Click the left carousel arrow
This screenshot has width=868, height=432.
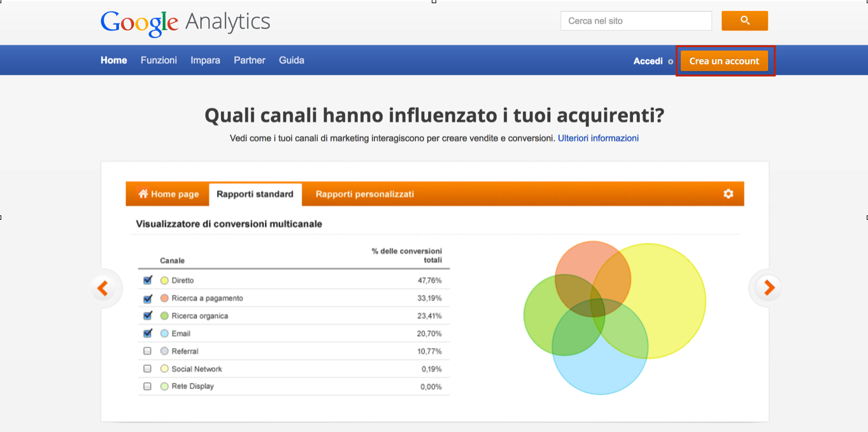click(x=104, y=288)
